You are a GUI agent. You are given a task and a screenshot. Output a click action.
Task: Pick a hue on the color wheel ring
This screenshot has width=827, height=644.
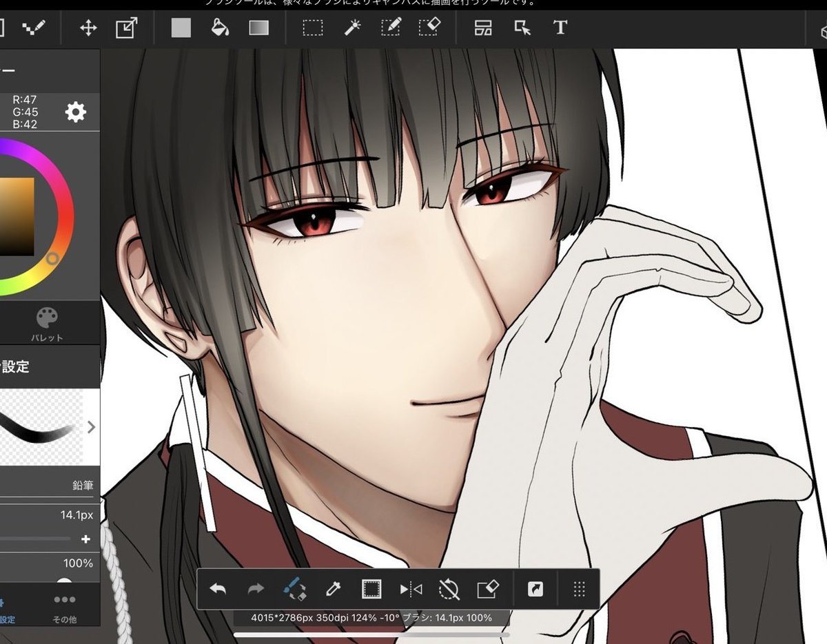pyautogui.click(x=52, y=258)
